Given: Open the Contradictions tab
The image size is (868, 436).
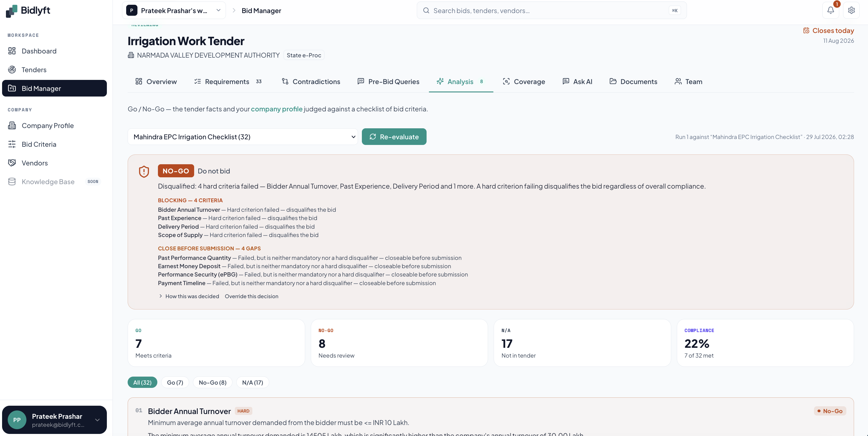Looking at the screenshot, I should point(311,82).
